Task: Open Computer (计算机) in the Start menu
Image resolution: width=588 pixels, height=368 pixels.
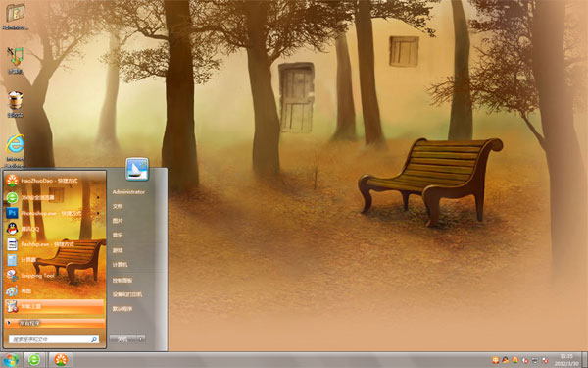Action: pyautogui.click(x=120, y=265)
